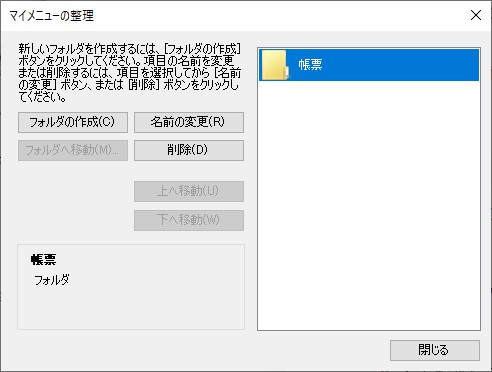The width and height of the screenshot is (492, 372).
Task: Click the 削除(D) button
Action: tap(189, 150)
